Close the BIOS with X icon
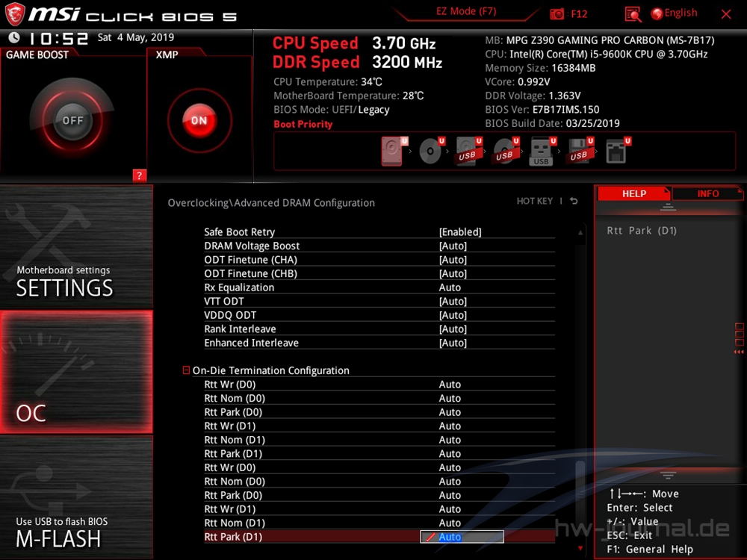Image resolution: width=747 pixels, height=560 pixels. click(x=726, y=14)
